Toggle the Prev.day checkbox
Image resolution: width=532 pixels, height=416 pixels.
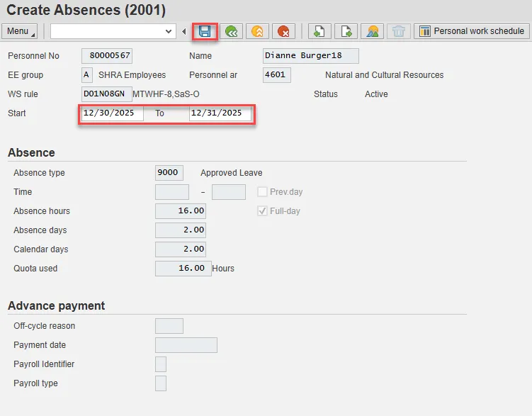coord(262,192)
